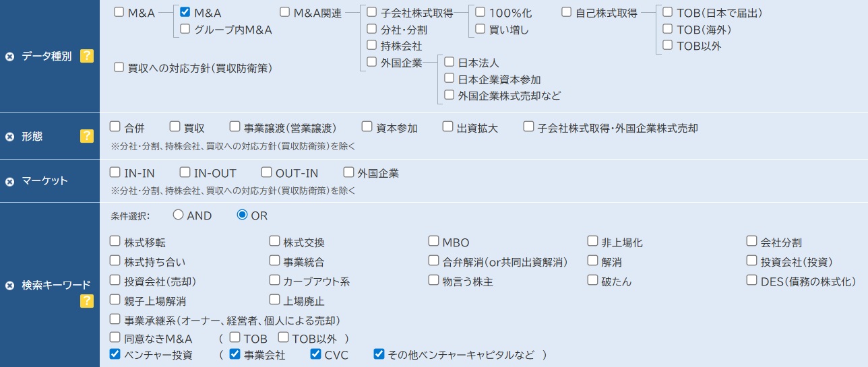Tick the DES(債務の株式化) checkbox
This screenshot has height=367, width=868.
point(751,281)
